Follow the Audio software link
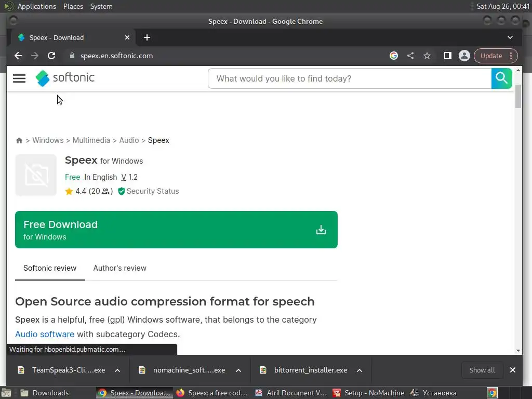The width and height of the screenshot is (532, 399). [45, 334]
